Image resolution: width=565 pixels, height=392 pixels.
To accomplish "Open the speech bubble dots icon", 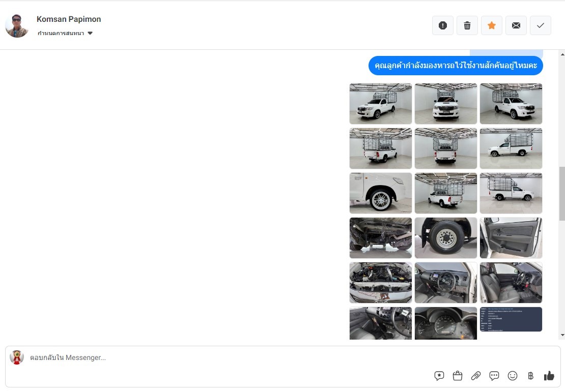I will [x=494, y=376].
